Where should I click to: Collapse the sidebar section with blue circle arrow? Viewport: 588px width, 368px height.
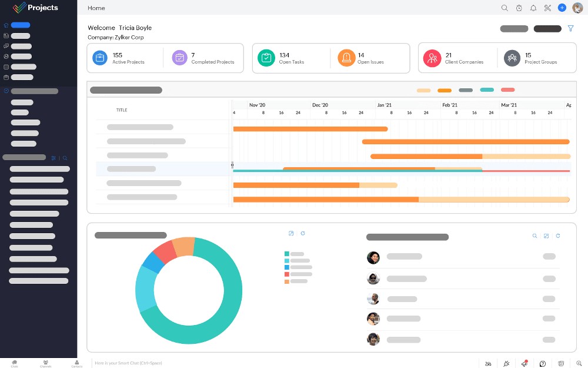tap(6, 91)
